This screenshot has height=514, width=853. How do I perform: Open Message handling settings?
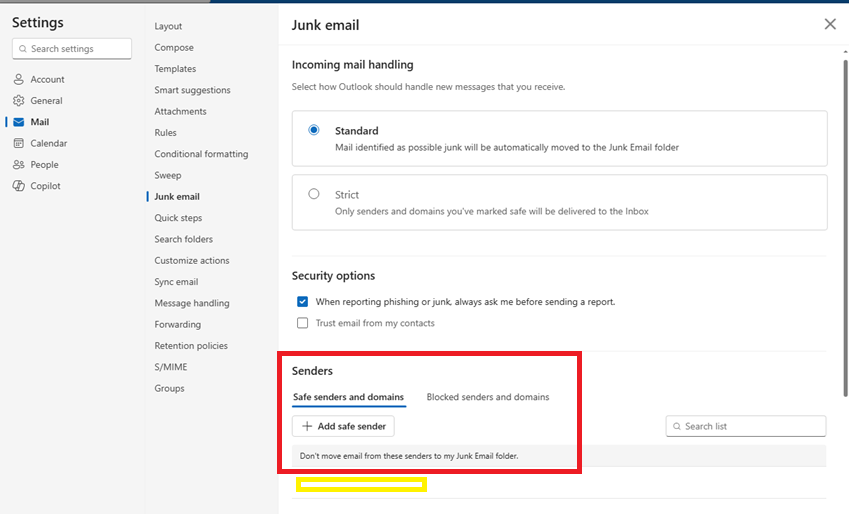[x=192, y=303]
